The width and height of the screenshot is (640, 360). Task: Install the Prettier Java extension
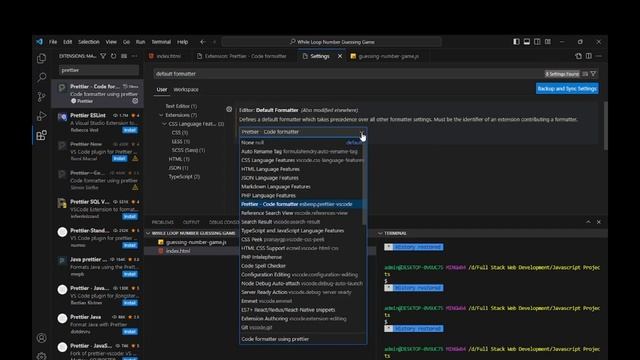coord(130,332)
